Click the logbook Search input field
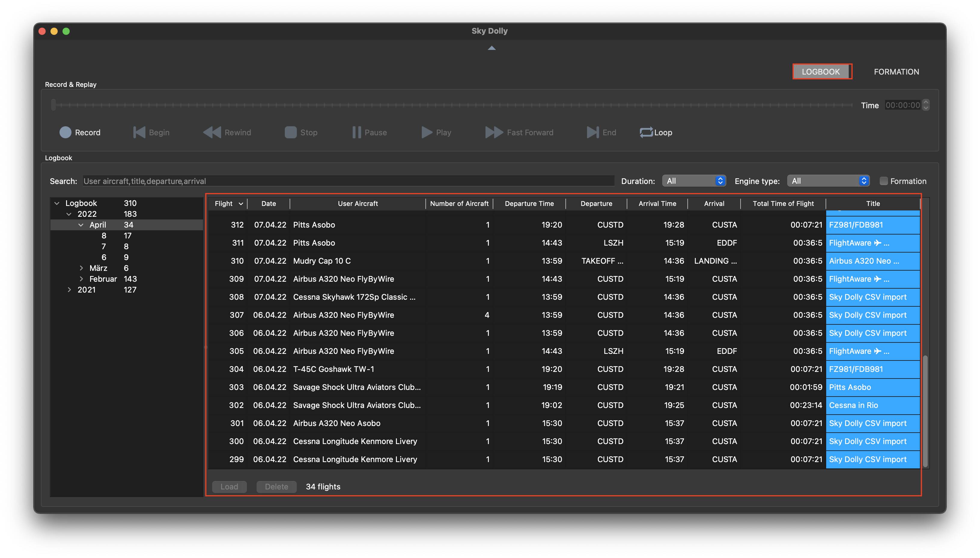 click(x=348, y=181)
